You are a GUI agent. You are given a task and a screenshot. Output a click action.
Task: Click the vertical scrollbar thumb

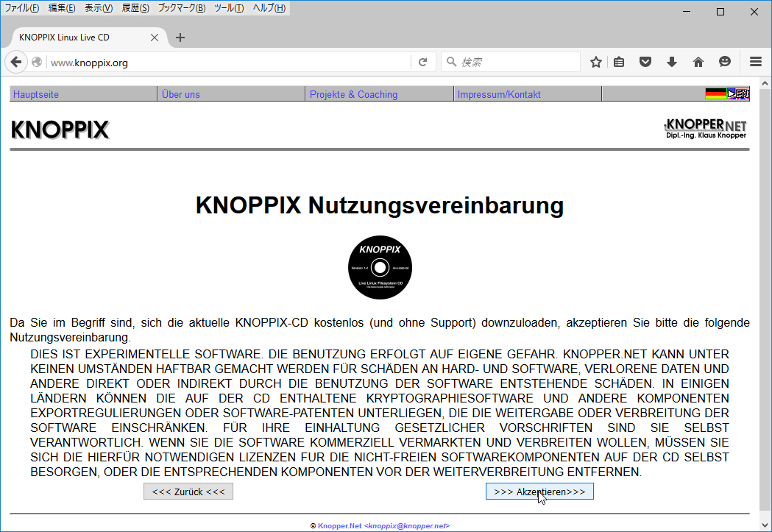click(765, 301)
